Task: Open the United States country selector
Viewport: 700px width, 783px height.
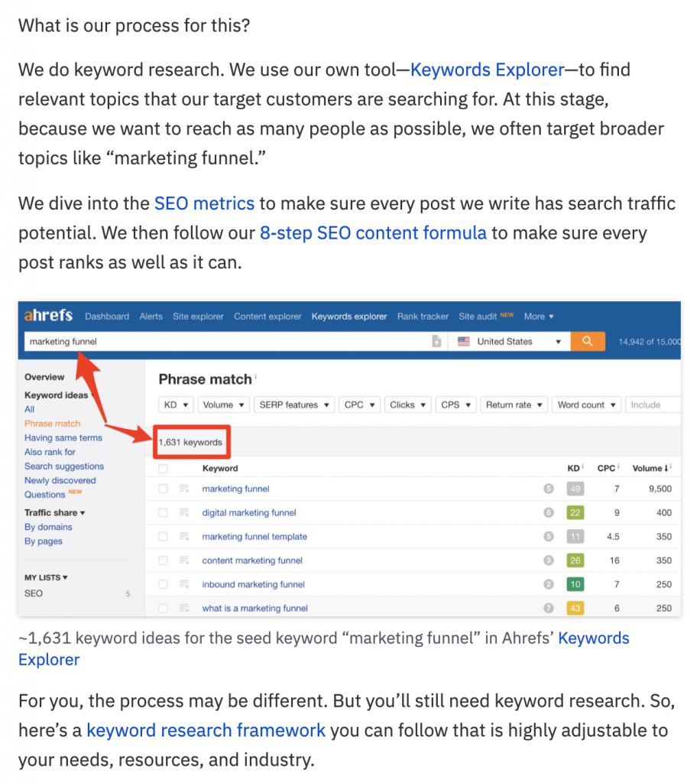Action: (510, 342)
